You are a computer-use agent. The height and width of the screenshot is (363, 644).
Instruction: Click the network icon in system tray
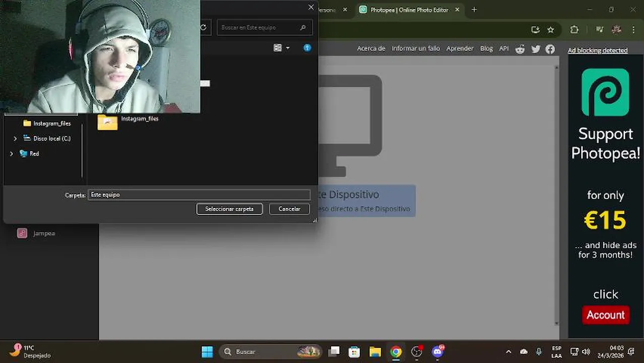(574, 351)
